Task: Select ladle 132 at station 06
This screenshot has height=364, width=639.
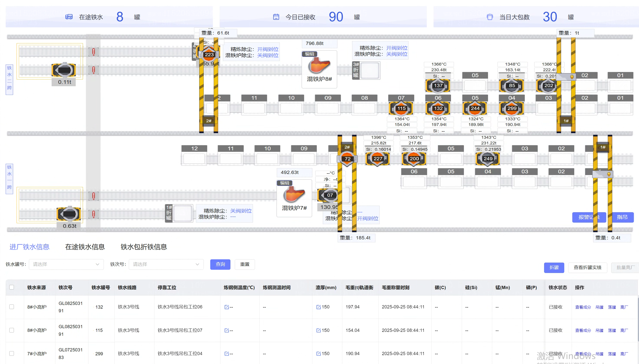Action: point(438,108)
